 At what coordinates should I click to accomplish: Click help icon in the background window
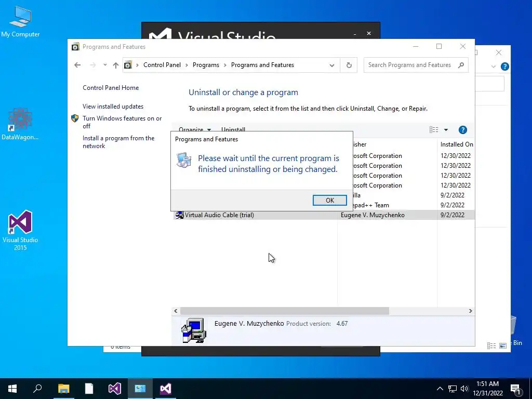tap(504, 66)
